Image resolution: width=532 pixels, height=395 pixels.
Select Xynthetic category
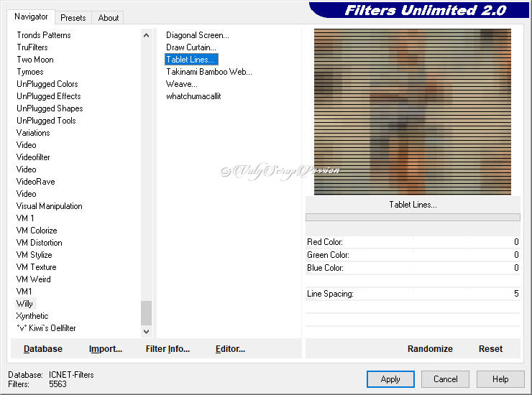pyautogui.click(x=32, y=316)
